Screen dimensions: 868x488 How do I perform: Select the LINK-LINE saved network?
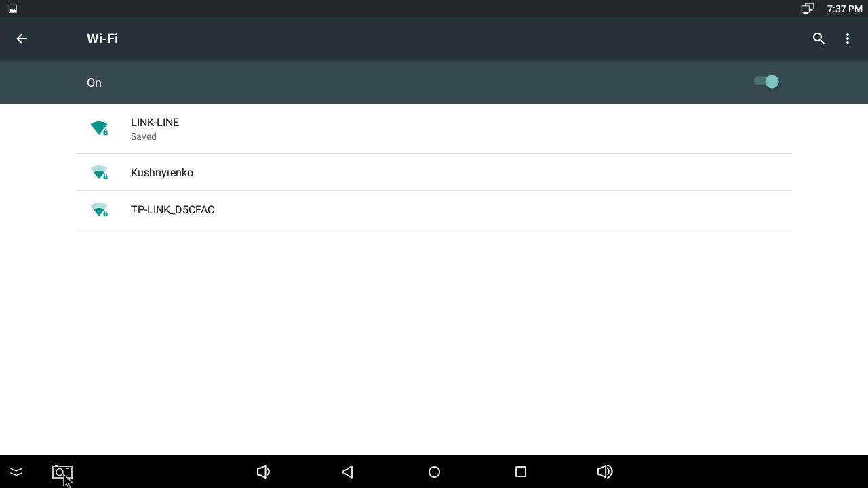pyautogui.click(x=434, y=129)
